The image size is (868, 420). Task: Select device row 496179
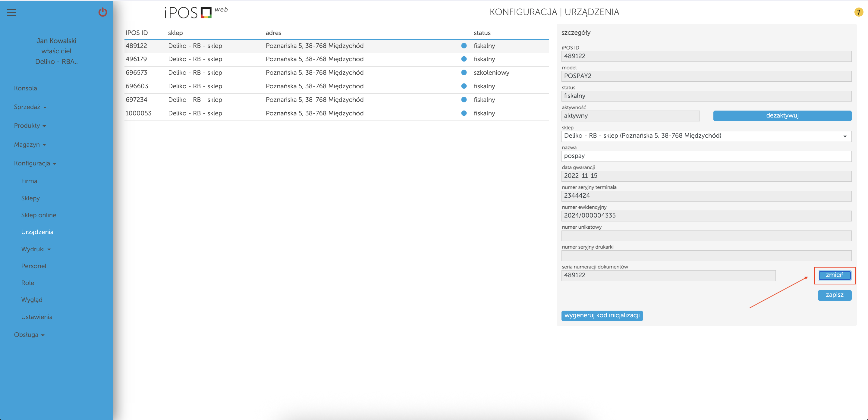pyautogui.click(x=336, y=59)
